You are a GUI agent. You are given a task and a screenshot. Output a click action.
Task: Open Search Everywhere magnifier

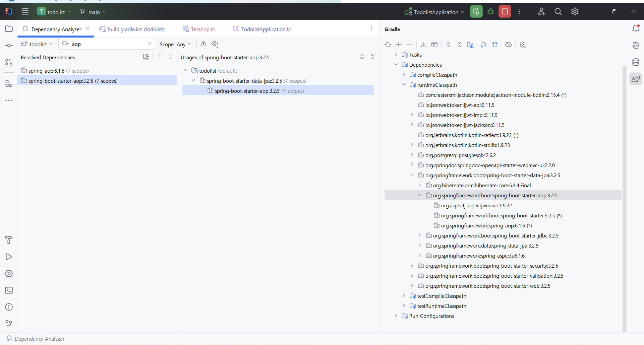558,12
